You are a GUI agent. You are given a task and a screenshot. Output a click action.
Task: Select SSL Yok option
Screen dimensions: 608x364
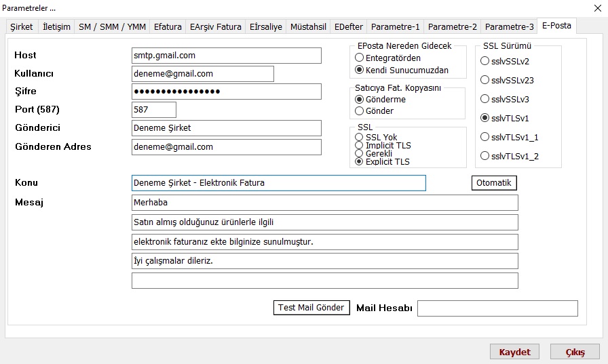pyautogui.click(x=359, y=138)
